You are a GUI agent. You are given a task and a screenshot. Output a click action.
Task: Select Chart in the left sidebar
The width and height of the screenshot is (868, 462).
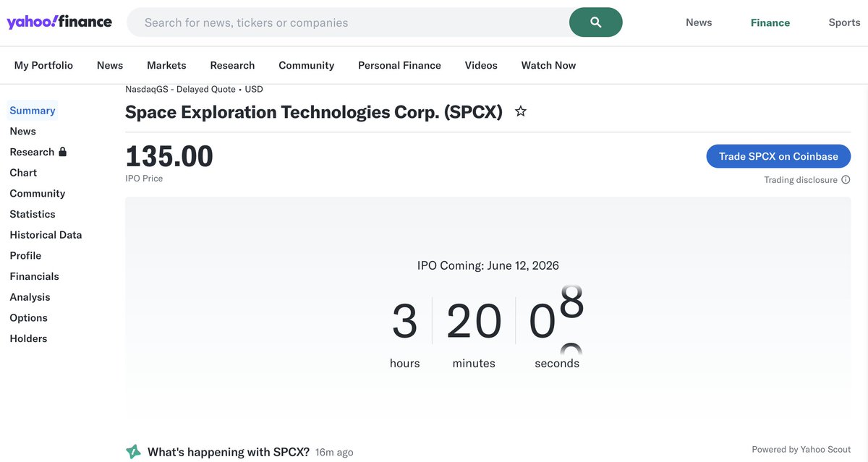[x=23, y=173]
